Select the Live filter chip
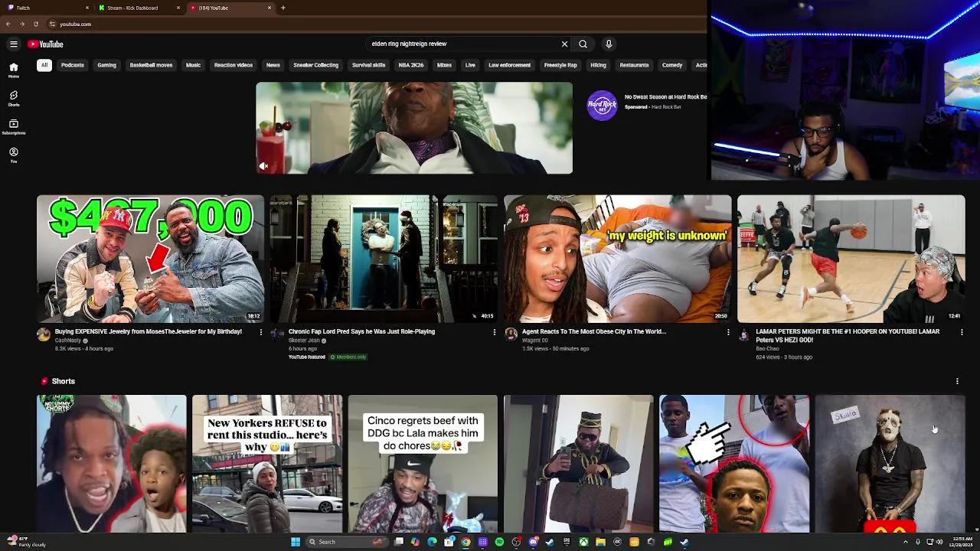The width and height of the screenshot is (980, 551). tap(470, 65)
